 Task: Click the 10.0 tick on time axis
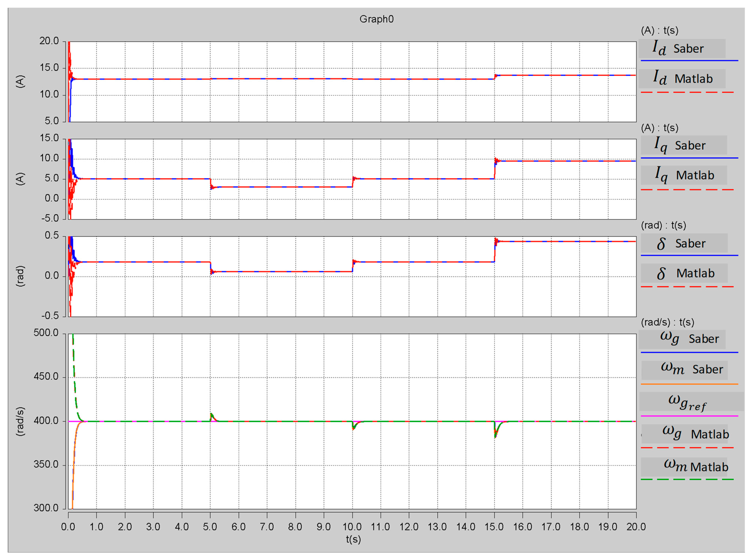[352, 527]
